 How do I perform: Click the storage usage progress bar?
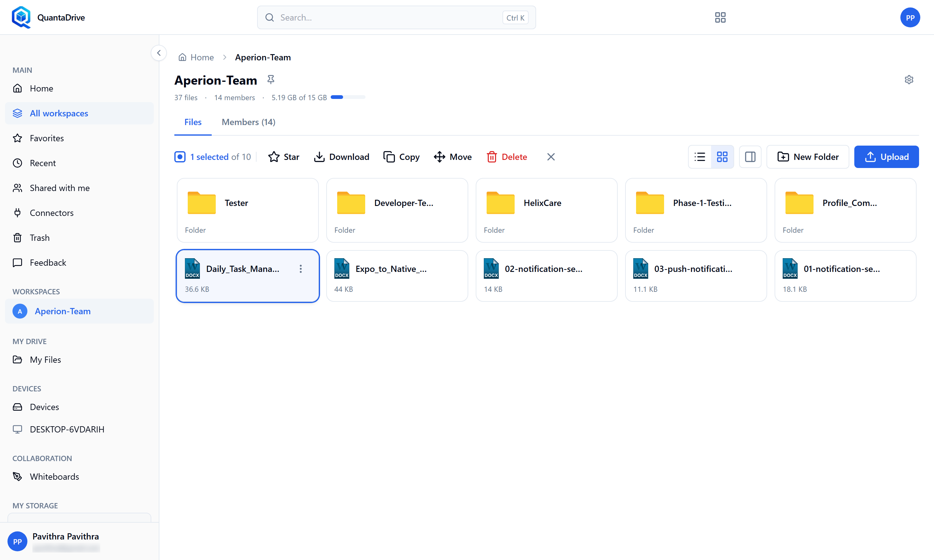click(x=348, y=97)
